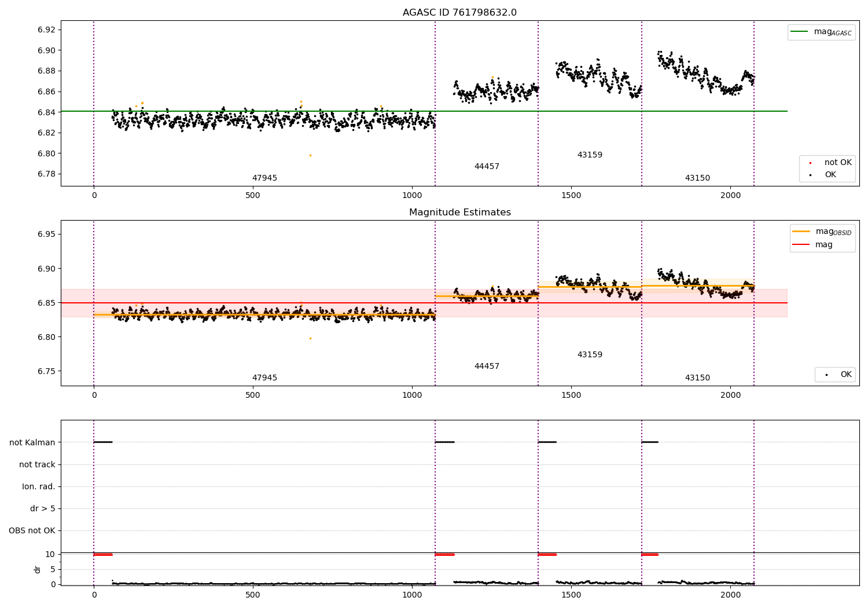Select the mag AGASC legend entry
Image resolution: width=868 pixels, height=608 pixels.
(821, 32)
